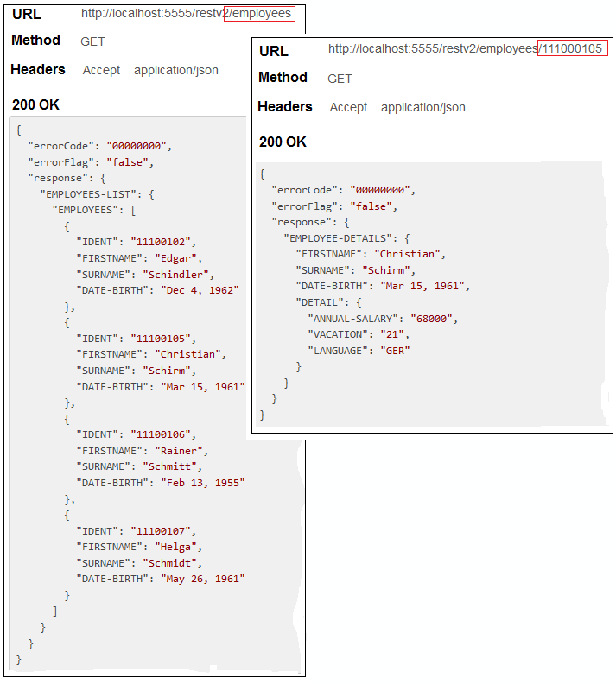Click application/json header value in left panel
The image size is (616, 684).
(175, 70)
